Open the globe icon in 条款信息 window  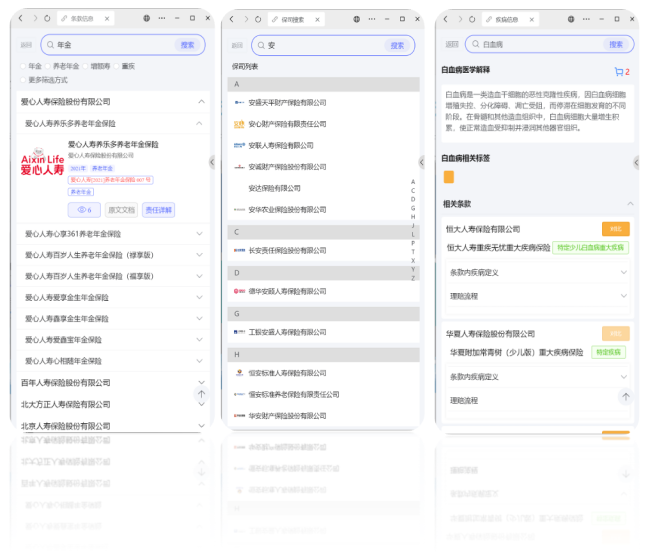[x=146, y=18]
